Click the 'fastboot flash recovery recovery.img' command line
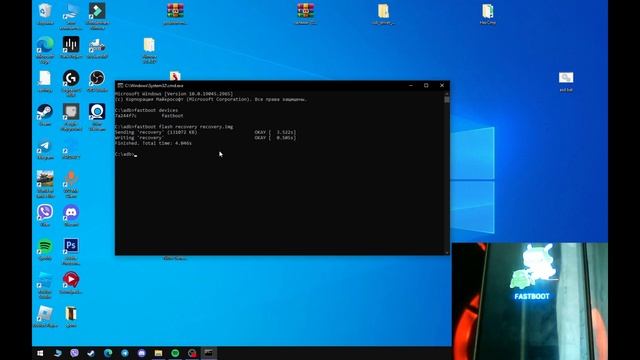Image resolution: width=640 pixels, height=360 pixels. [x=174, y=127]
